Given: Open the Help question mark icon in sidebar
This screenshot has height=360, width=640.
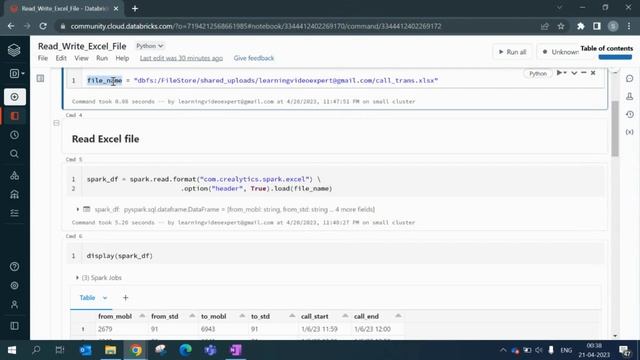Looking at the screenshot, I should pyautogui.click(x=14, y=267).
